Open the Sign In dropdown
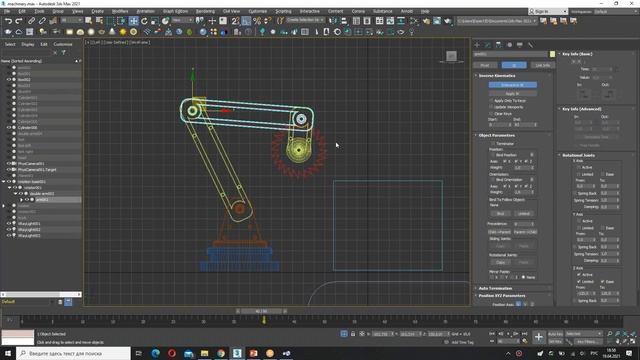 tap(547, 11)
